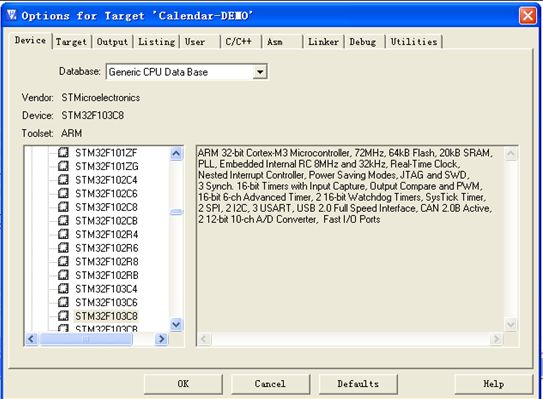543x399 pixels.
Task: Select STM32F102RB device name
Action: (107, 275)
